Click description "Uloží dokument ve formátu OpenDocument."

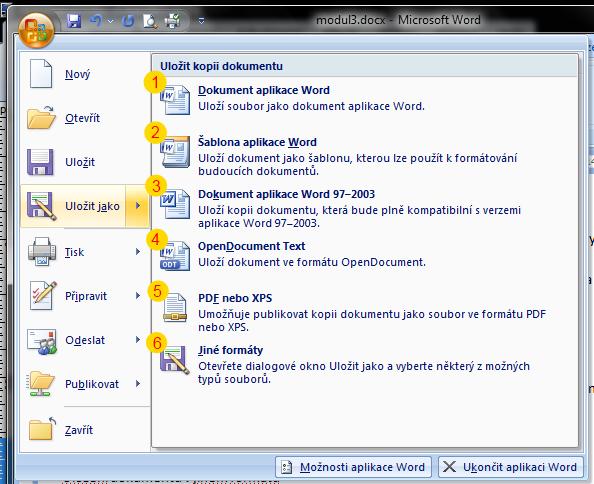tap(312, 262)
